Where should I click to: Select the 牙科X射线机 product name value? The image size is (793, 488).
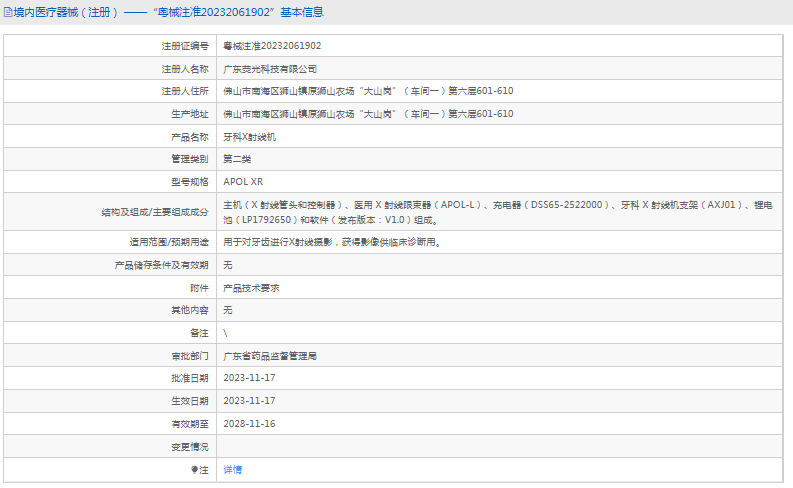(x=250, y=137)
